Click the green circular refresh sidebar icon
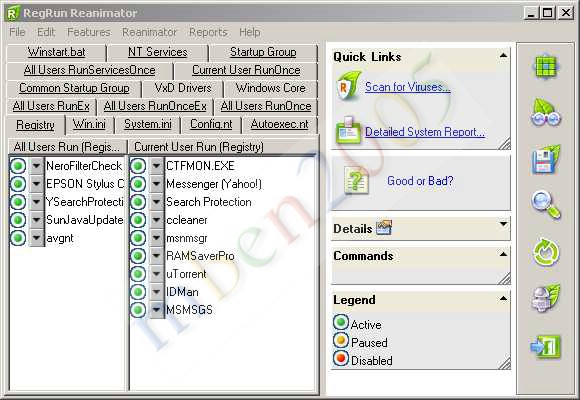580x400 pixels. coord(546,252)
